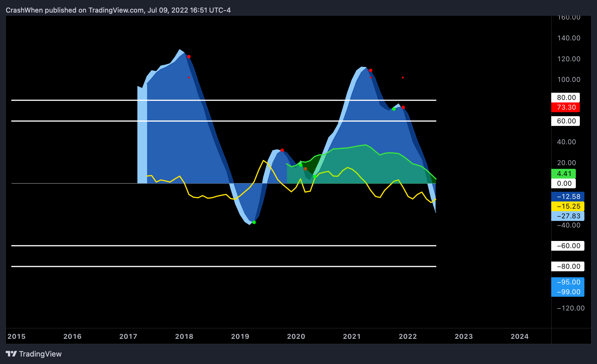
Task: Click the large red dot at the 2018 peak
Action: 189,57
